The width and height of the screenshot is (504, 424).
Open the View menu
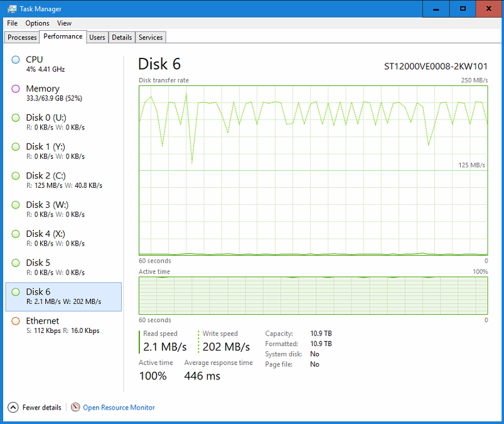(64, 23)
